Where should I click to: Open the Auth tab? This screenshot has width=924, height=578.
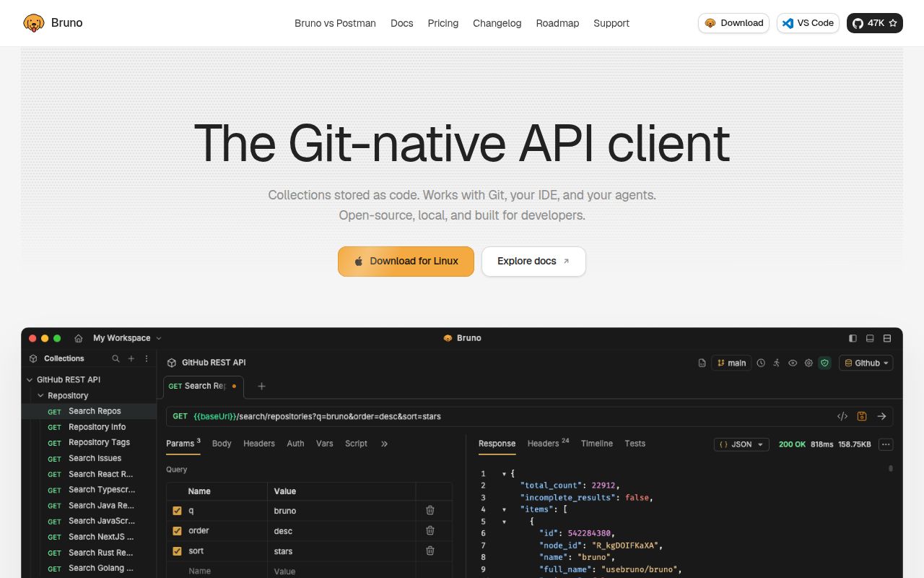click(295, 444)
